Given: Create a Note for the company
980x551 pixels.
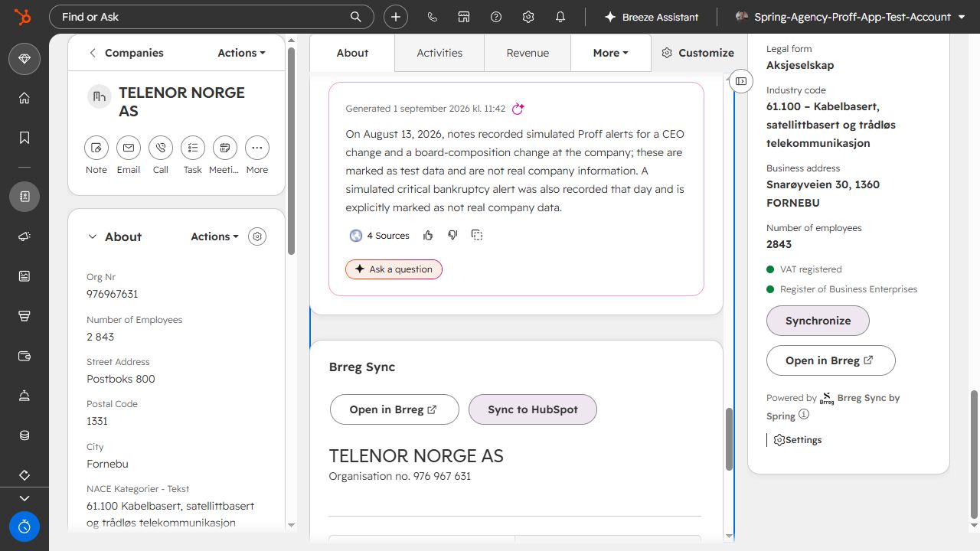Looking at the screenshot, I should coord(96,148).
